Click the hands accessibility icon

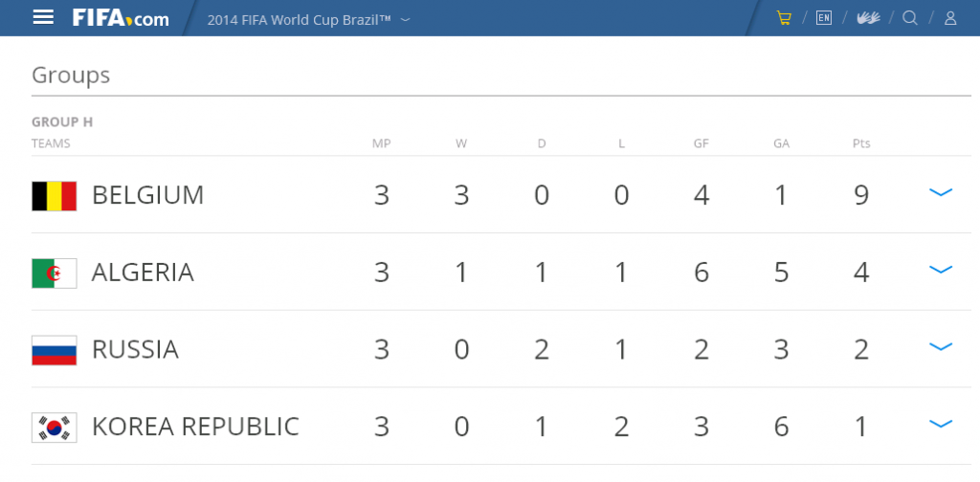pyautogui.click(x=868, y=17)
